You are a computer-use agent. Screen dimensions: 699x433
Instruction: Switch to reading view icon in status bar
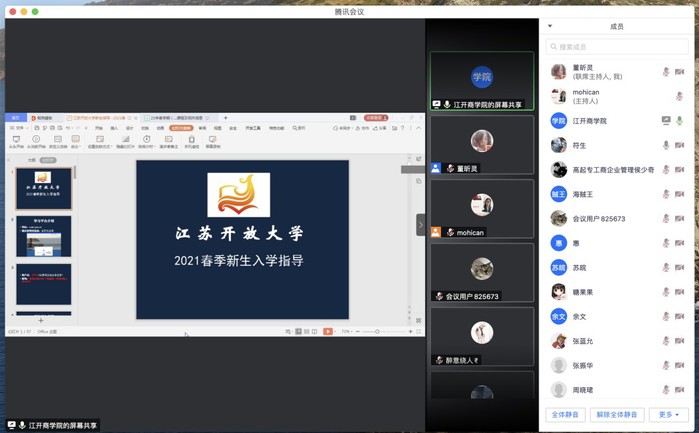coord(314,331)
